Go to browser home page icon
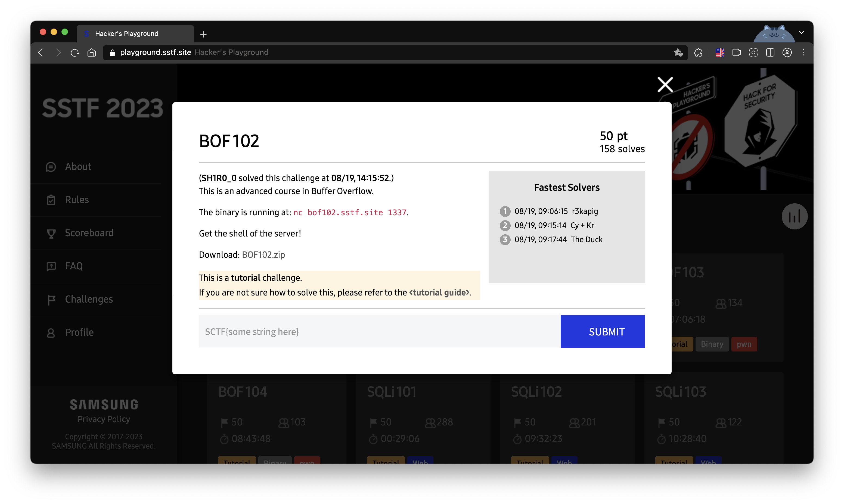This screenshot has width=844, height=504. pos(91,52)
